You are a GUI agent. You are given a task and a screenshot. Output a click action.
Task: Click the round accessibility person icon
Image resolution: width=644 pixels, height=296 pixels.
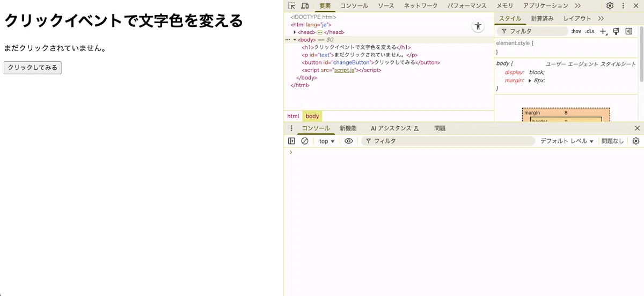tap(478, 26)
